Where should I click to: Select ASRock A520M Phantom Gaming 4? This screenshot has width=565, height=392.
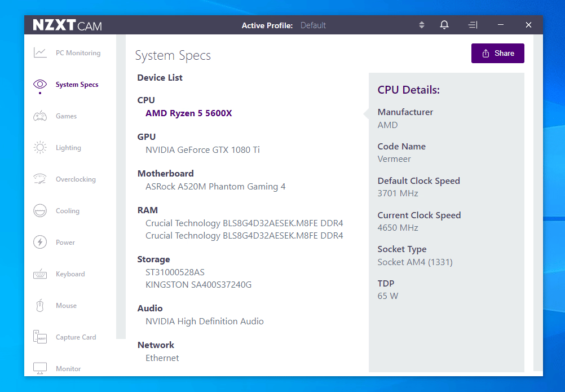(x=215, y=187)
